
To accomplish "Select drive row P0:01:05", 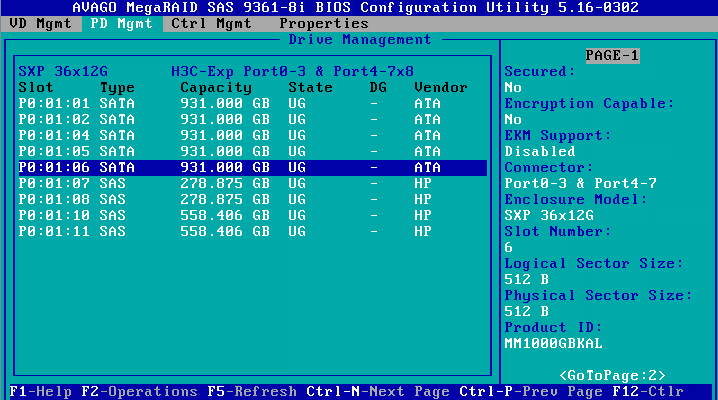I will [252, 151].
